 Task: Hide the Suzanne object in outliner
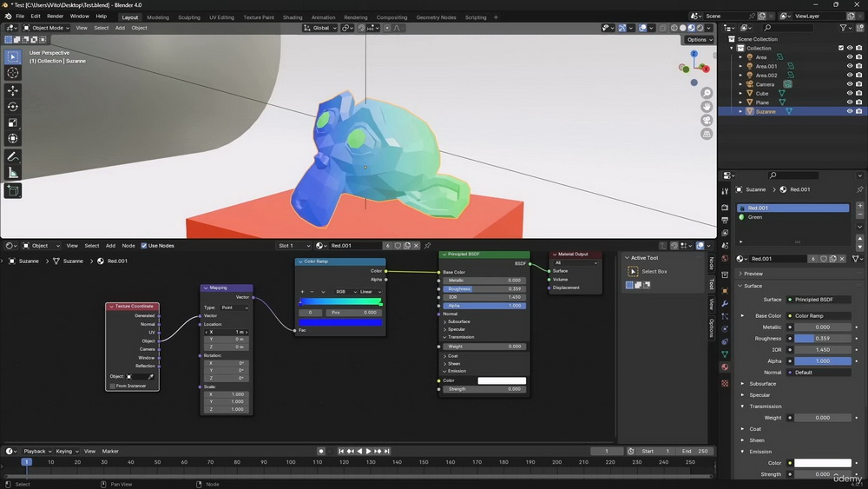850,111
